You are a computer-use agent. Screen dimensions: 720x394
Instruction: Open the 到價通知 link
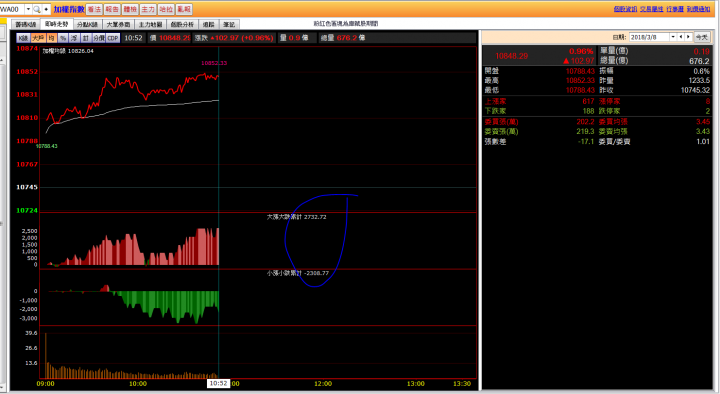click(698, 9)
